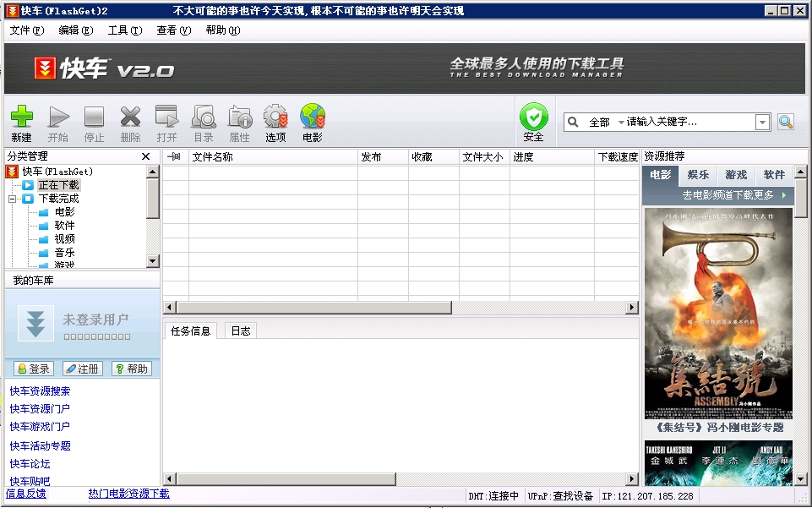Select the 电影 folder in tree
This screenshot has width=812, height=508.
click(65, 212)
